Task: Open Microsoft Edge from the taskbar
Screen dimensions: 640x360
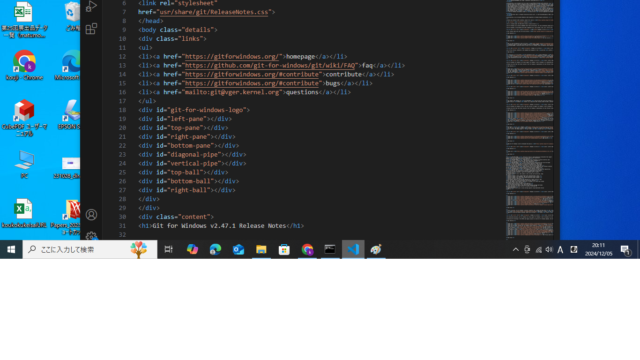Action: tap(215, 249)
